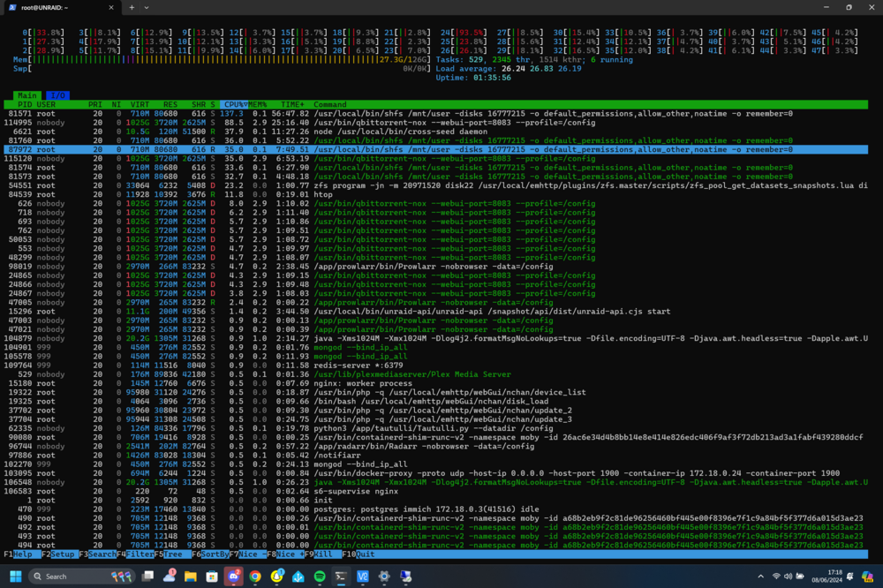
Task: Select the Prowlarr process PID 98019
Action: pyautogui.click(x=435, y=267)
